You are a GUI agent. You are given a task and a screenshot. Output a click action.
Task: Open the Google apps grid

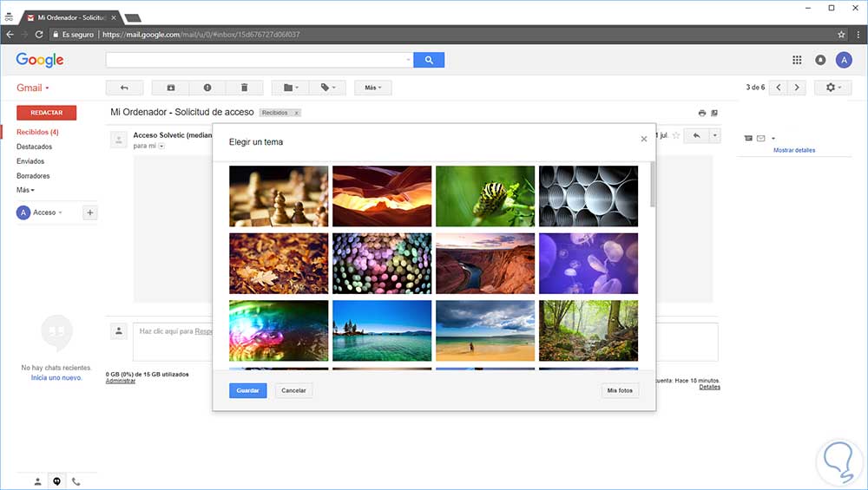797,60
